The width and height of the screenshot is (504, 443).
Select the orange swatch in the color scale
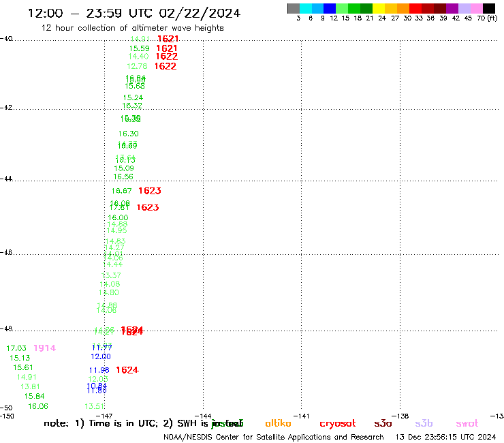click(x=403, y=8)
